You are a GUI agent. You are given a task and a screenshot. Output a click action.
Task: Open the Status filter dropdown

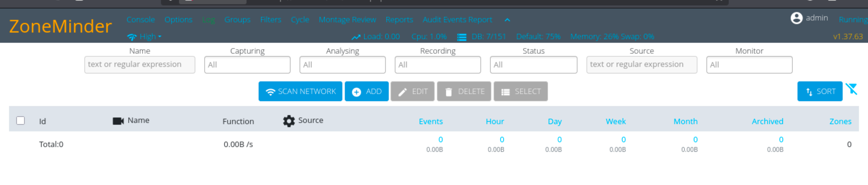tap(533, 65)
